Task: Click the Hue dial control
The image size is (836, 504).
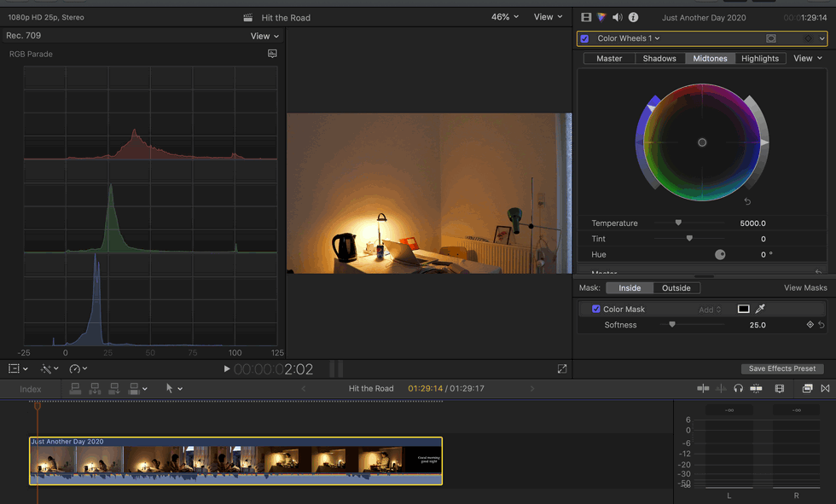Action: tap(720, 254)
